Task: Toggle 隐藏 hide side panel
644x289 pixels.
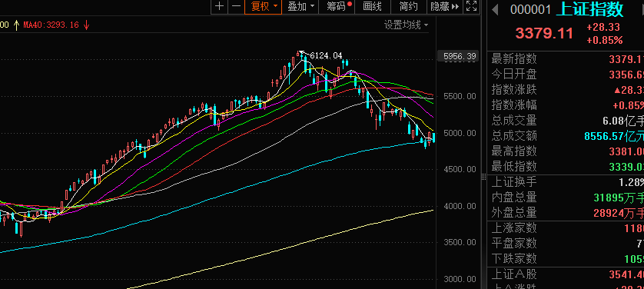Action: click(x=444, y=7)
